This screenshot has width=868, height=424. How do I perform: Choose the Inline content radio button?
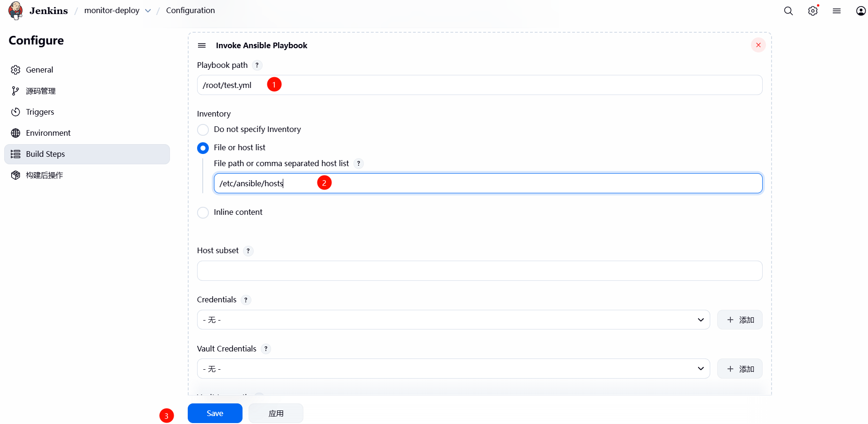203,212
